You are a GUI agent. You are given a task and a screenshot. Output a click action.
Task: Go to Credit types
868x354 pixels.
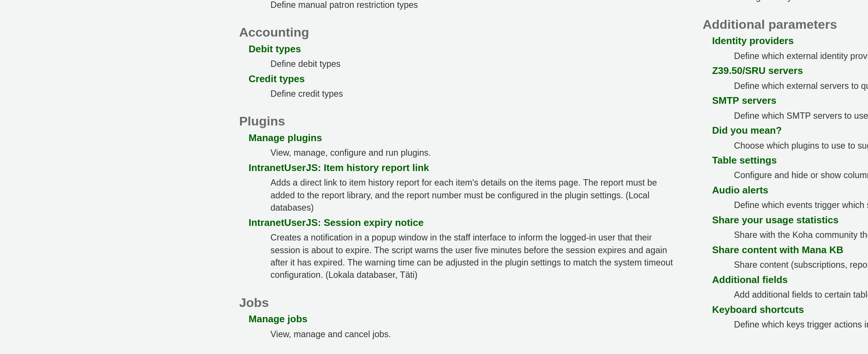pyautogui.click(x=276, y=79)
